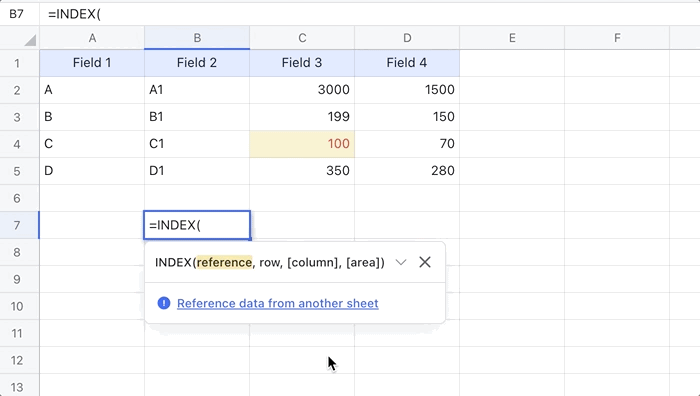This screenshot has width=700, height=396.
Task: Select column E header
Action: click(x=512, y=38)
